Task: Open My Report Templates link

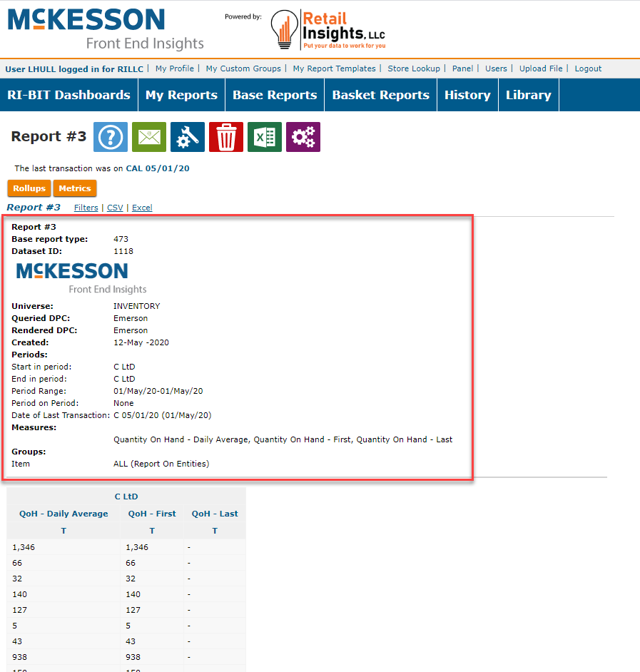Action: click(335, 68)
